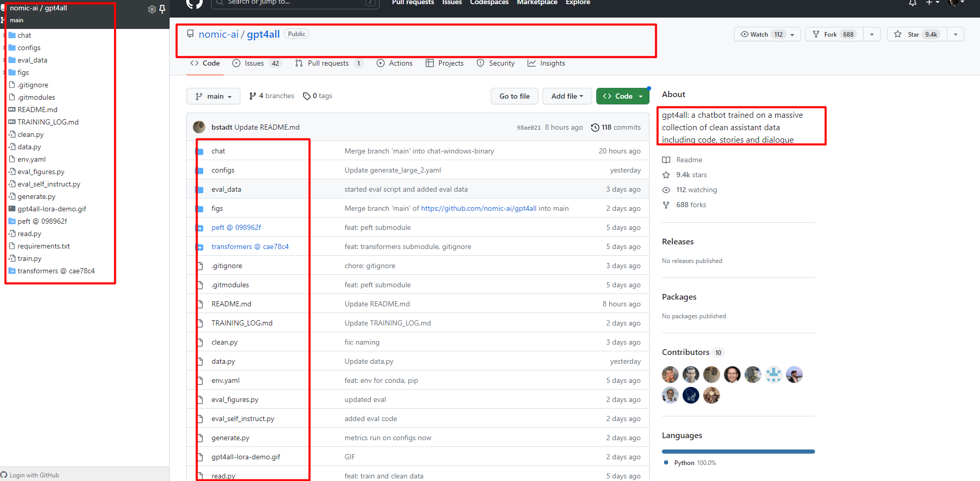View the 4 branches link

(x=272, y=96)
